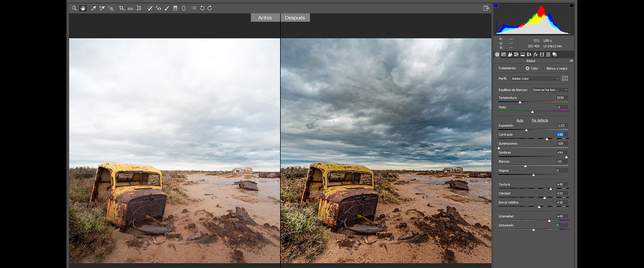Click the Saturación value field

pos(562,225)
